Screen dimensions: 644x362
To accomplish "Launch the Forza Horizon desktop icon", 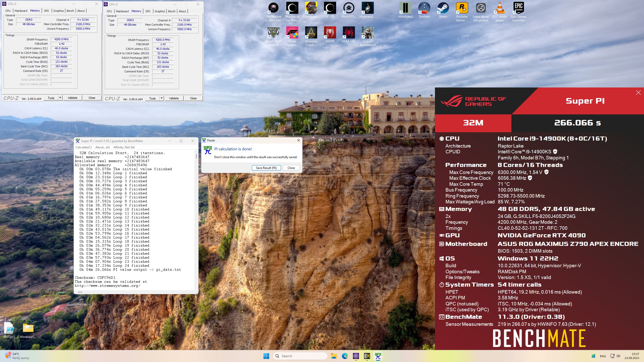I will (x=292, y=36).
